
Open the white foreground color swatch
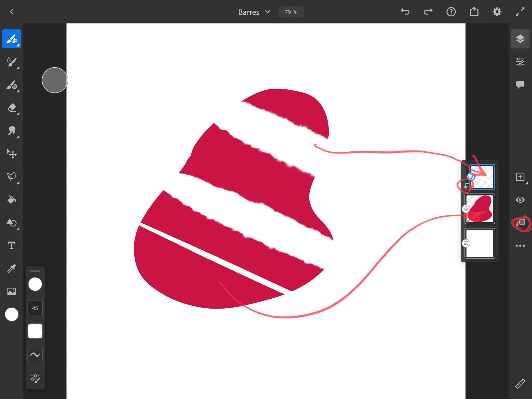tap(12, 314)
